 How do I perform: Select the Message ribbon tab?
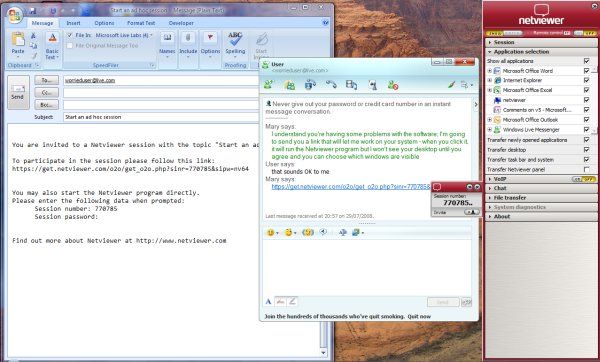point(42,23)
